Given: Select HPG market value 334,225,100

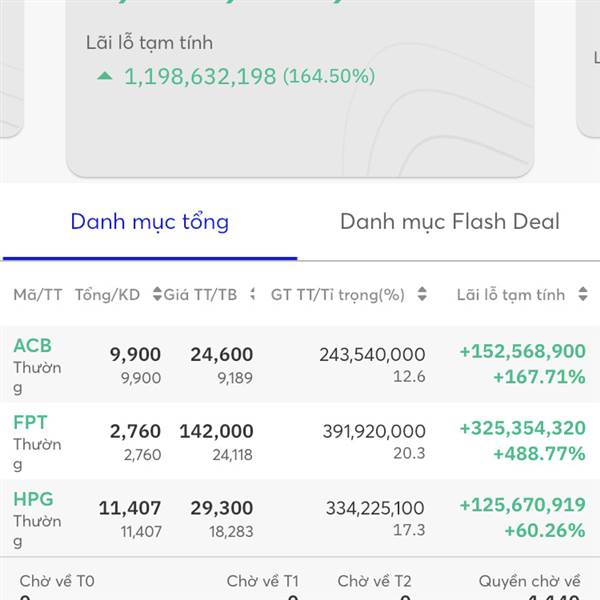Looking at the screenshot, I should click(x=375, y=508).
